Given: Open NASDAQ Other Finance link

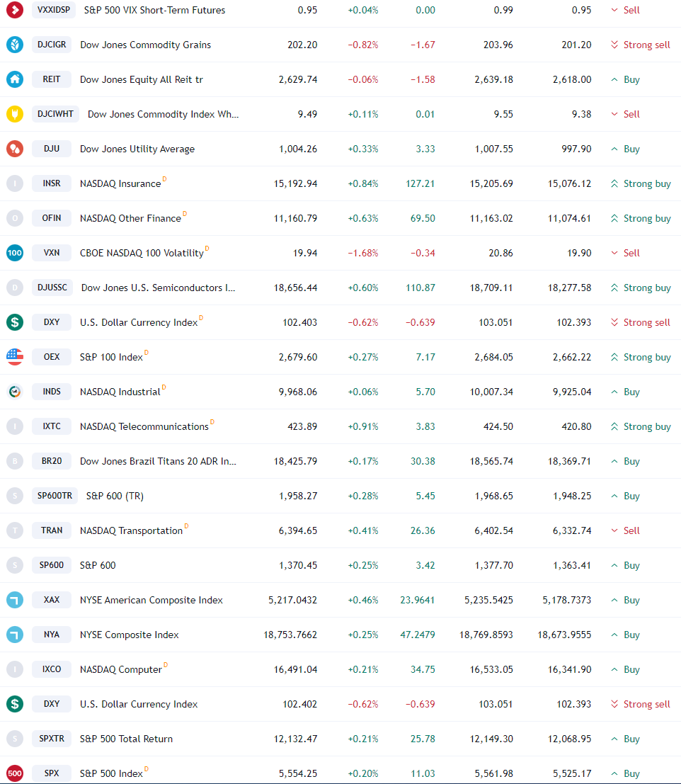Looking at the screenshot, I should tap(130, 219).
